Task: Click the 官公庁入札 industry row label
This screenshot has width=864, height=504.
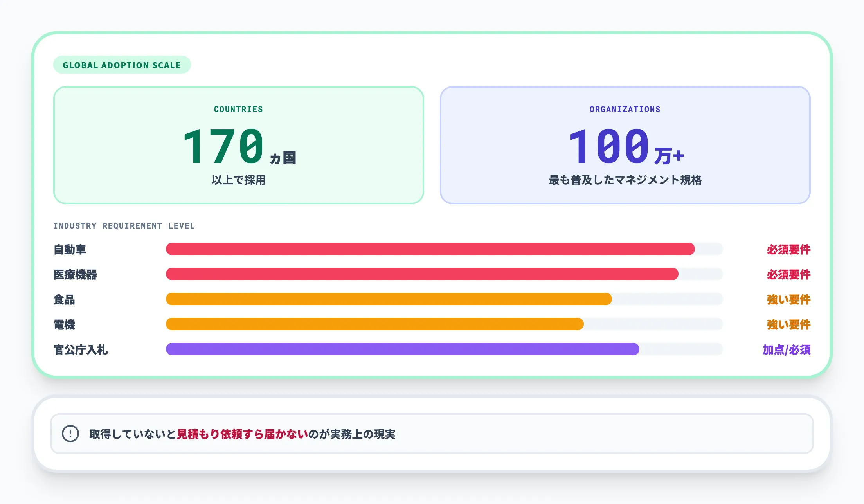Action: click(81, 349)
